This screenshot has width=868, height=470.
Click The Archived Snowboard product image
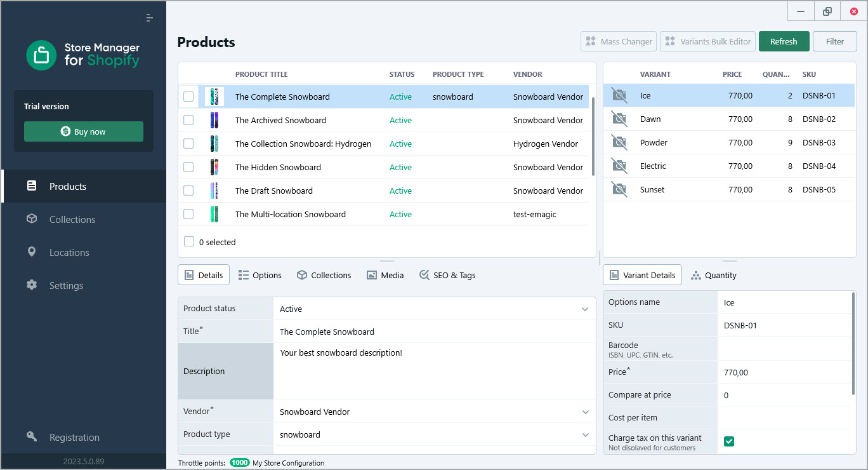tap(214, 120)
